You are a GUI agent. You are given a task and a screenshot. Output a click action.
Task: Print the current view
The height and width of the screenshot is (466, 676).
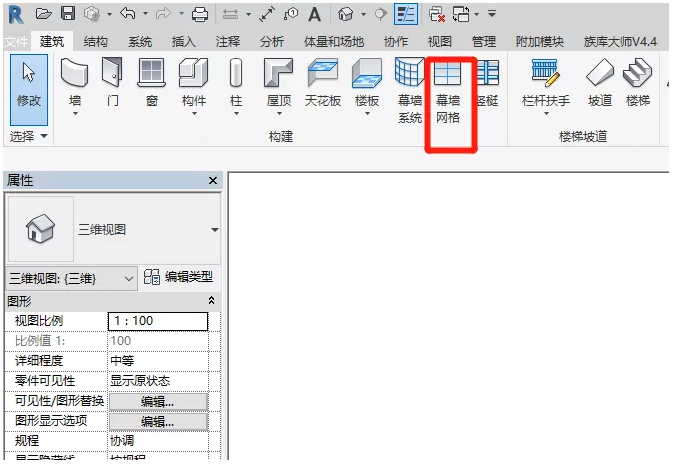[x=200, y=14]
